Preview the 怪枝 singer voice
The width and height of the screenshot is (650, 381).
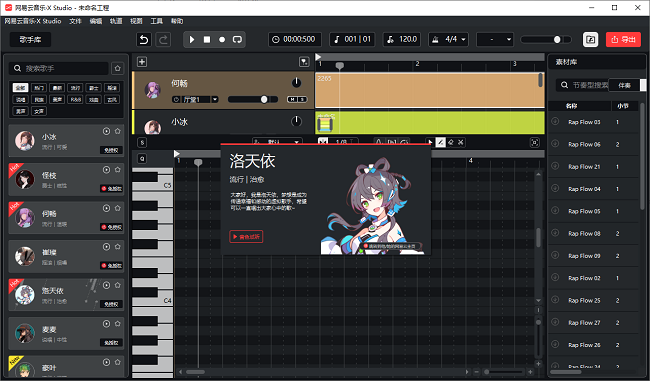tap(107, 170)
